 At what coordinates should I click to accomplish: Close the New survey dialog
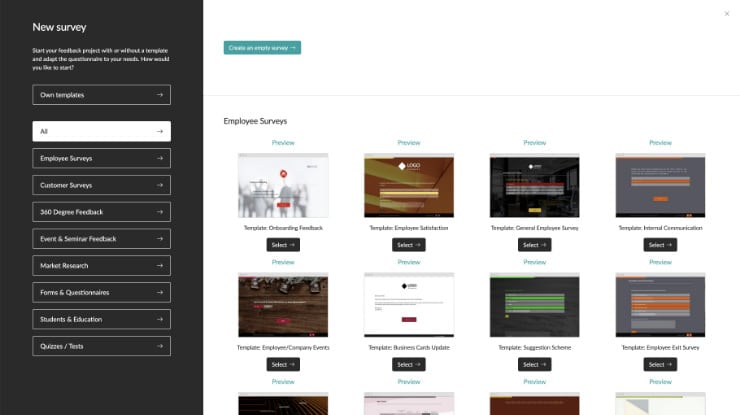click(x=727, y=14)
